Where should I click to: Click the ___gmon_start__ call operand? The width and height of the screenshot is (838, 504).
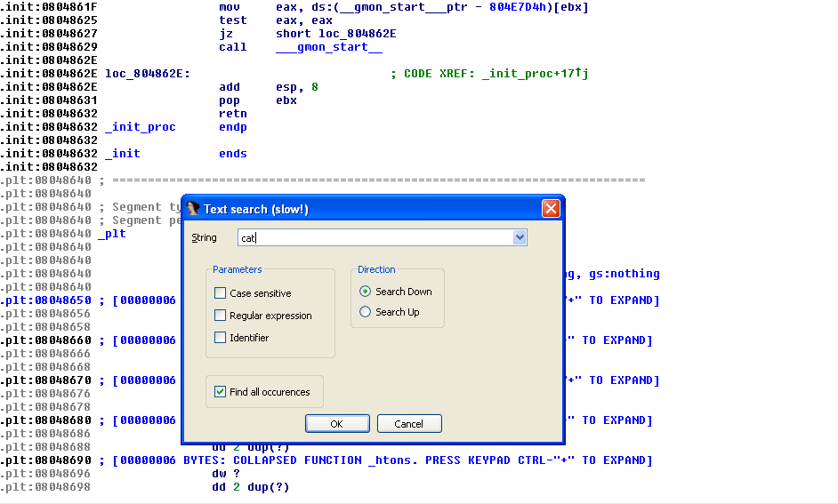click(329, 47)
